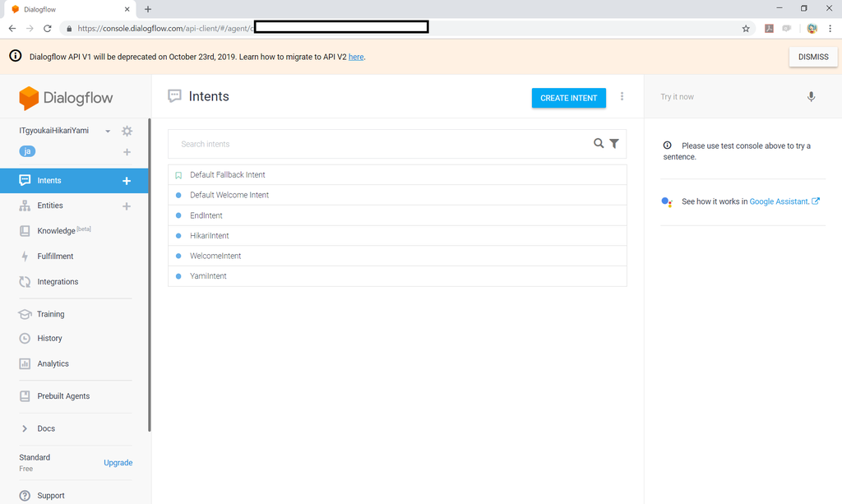
Task: Open the PDF extension icon
Action: click(769, 29)
